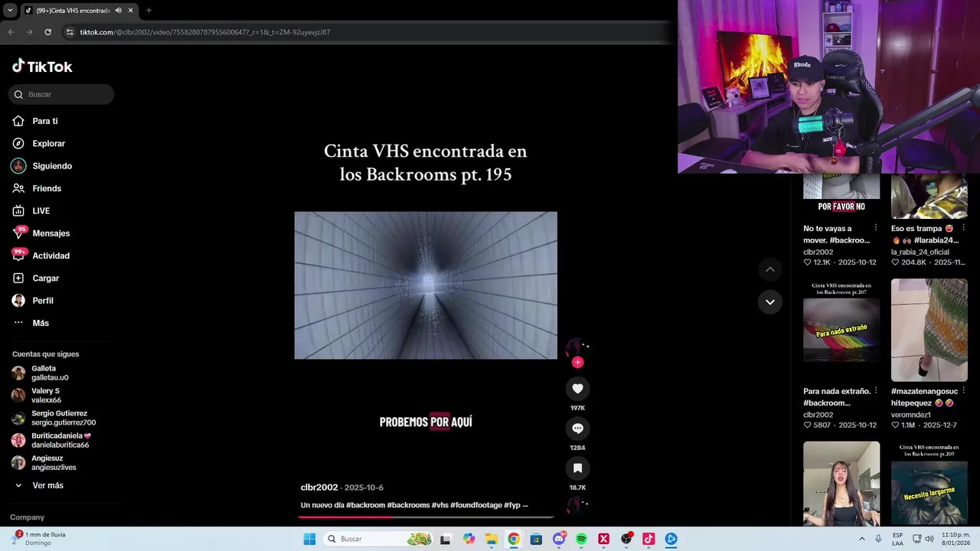
Task: Open a new Chrome tab
Action: tap(149, 10)
